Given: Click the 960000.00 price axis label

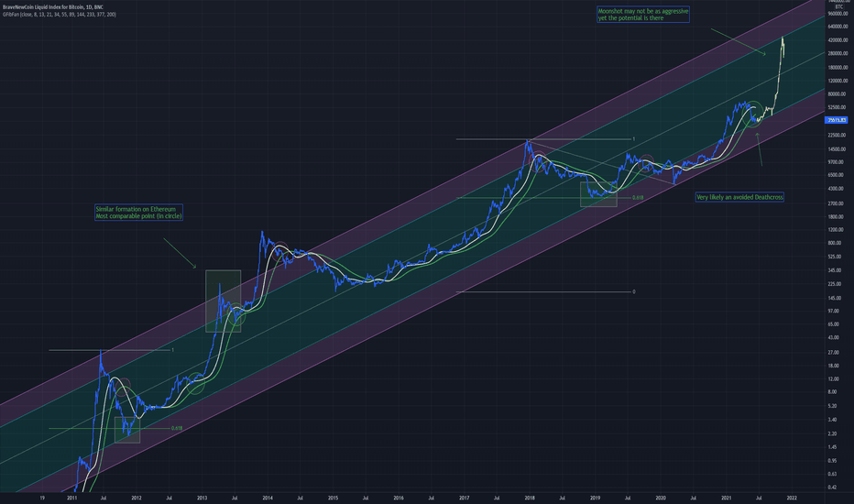Looking at the screenshot, I should (838, 13).
